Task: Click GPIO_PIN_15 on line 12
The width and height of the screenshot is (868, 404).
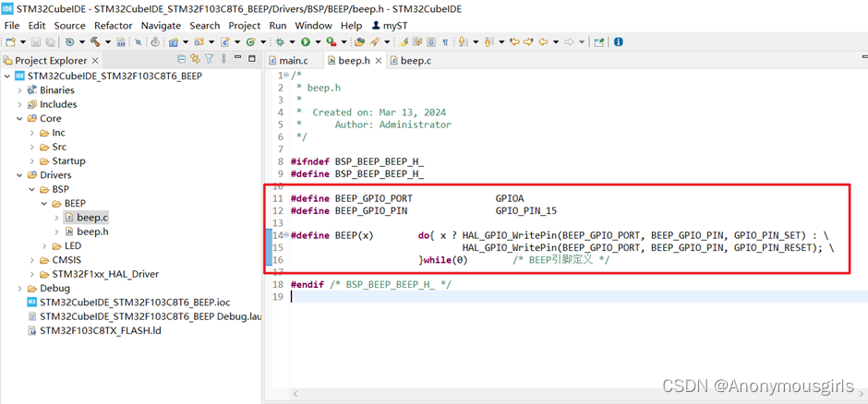Action: tap(526, 210)
